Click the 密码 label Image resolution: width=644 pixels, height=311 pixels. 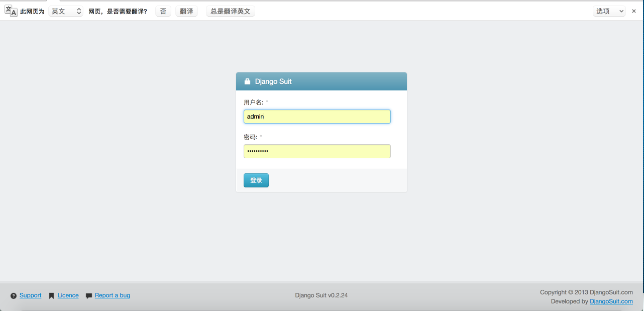[251, 137]
